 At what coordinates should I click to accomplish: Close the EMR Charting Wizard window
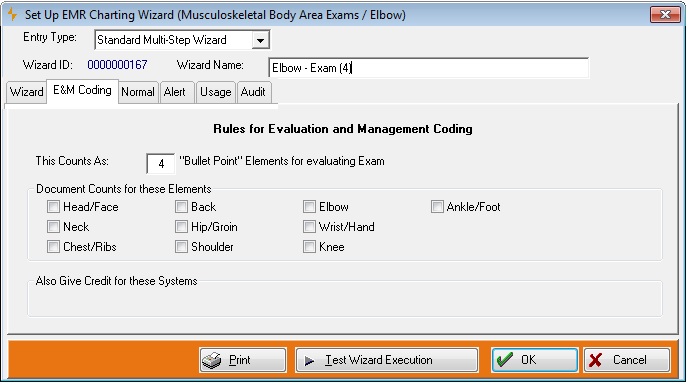point(665,15)
